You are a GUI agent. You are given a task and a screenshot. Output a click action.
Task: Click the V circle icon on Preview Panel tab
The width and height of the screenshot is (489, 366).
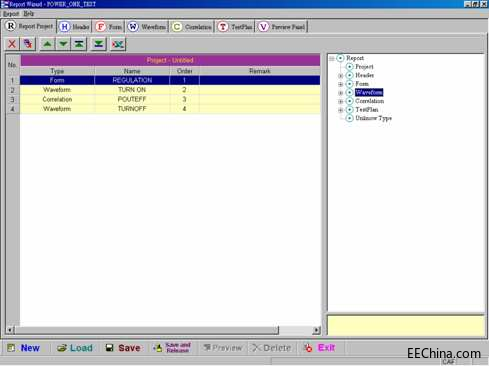263,27
